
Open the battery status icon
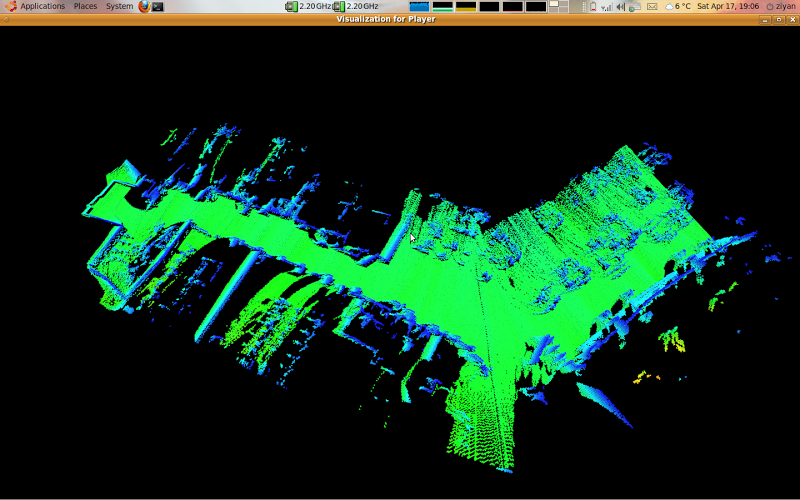[x=593, y=6]
